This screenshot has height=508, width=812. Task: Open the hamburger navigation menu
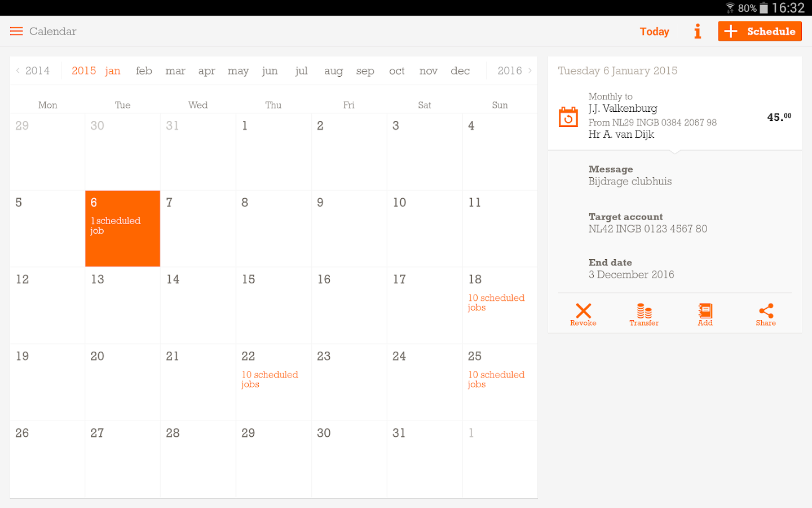point(16,31)
